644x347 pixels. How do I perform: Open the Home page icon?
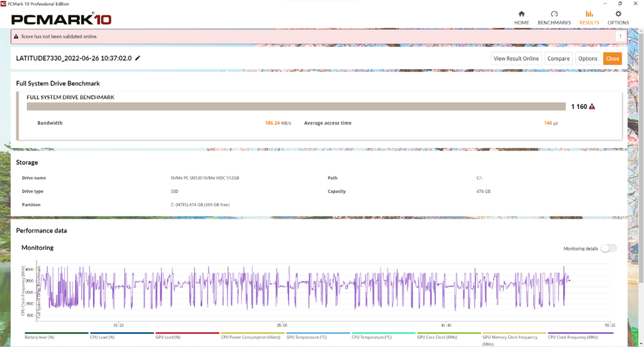click(x=521, y=14)
